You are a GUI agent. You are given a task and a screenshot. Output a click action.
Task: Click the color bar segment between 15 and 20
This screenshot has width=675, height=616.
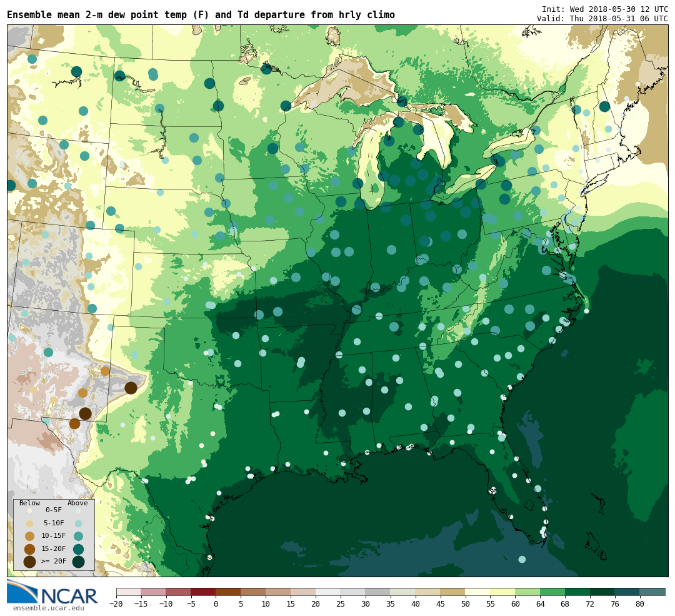304,592
